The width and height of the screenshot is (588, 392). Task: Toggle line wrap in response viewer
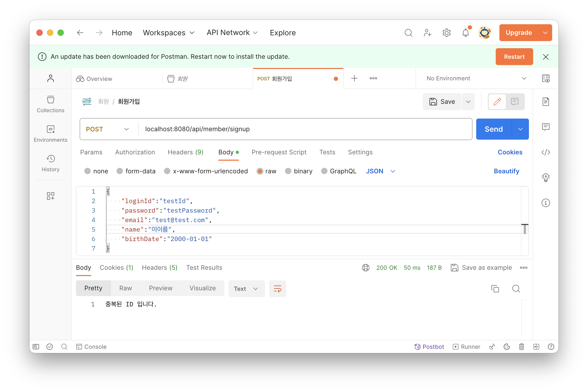tap(277, 289)
